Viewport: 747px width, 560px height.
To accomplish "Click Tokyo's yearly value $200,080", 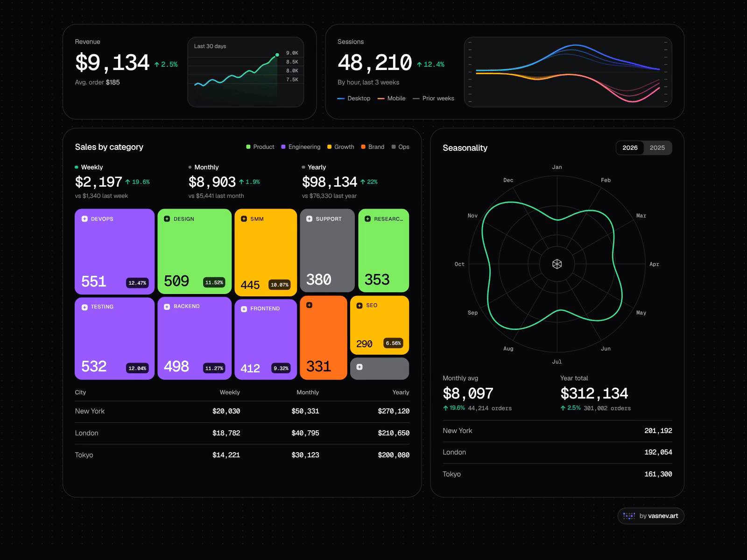I will click(x=394, y=455).
